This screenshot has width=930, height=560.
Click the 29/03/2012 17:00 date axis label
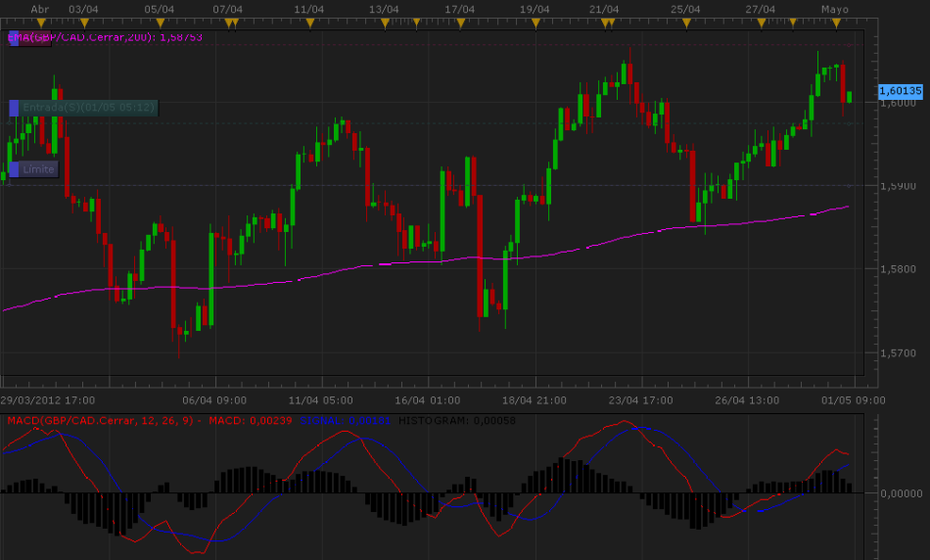(47, 399)
